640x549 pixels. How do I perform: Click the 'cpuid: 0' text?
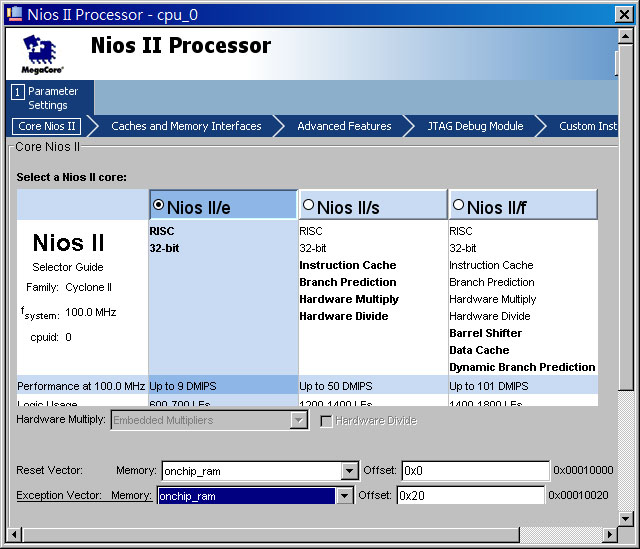pyautogui.click(x=51, y=337)
